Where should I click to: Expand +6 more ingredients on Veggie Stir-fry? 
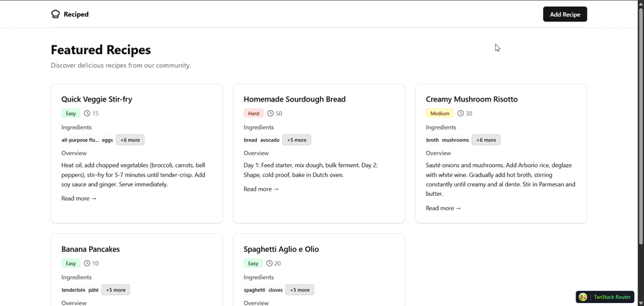[x=130, y=140]
